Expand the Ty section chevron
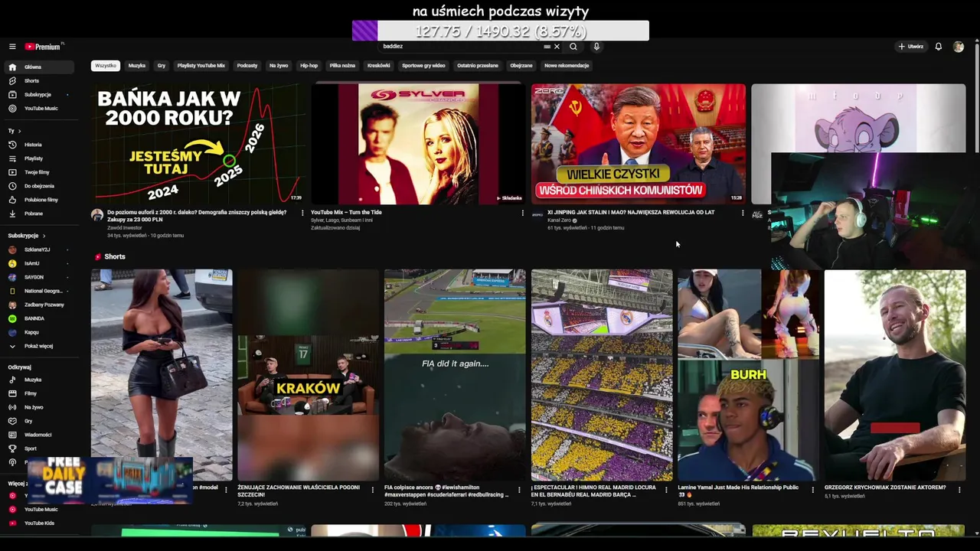Viewport: 980px width, 551px height. [x=19, y=131]
